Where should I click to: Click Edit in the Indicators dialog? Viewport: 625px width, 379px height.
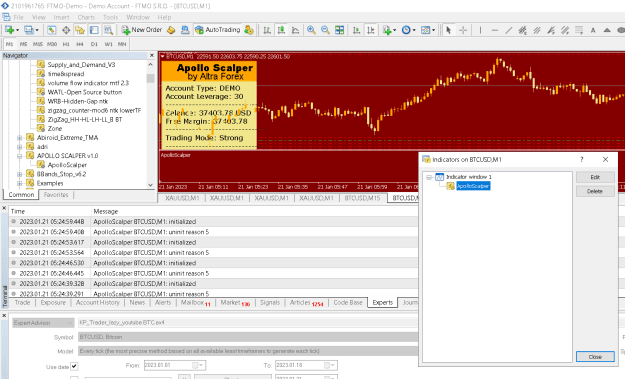click(595, 177)
